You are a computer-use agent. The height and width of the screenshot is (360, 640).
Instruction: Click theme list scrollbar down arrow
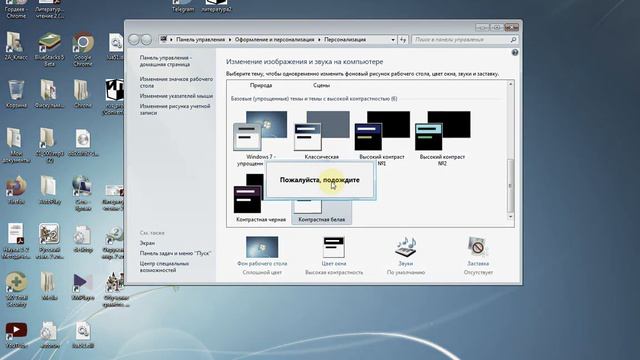point(510,217)
